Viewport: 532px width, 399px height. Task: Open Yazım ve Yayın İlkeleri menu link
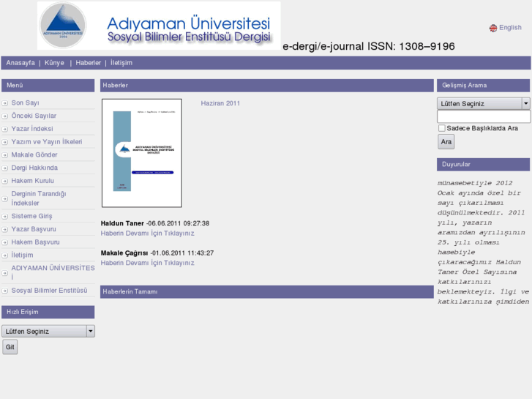click(47, 142)
